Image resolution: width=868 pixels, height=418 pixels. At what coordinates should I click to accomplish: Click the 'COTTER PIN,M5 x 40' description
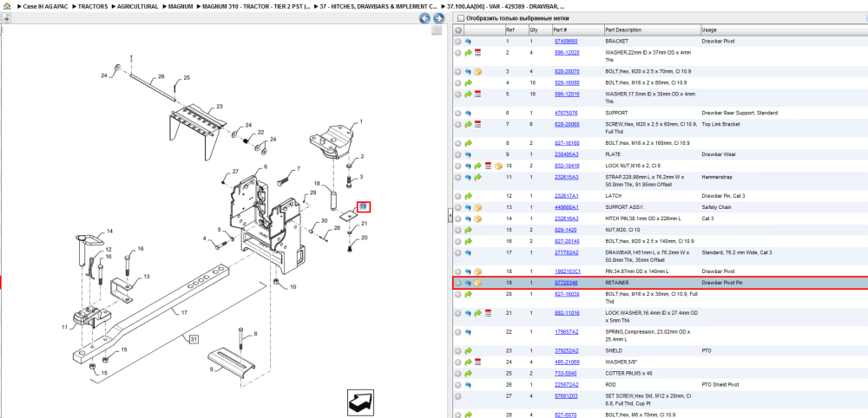pos(629,373)
